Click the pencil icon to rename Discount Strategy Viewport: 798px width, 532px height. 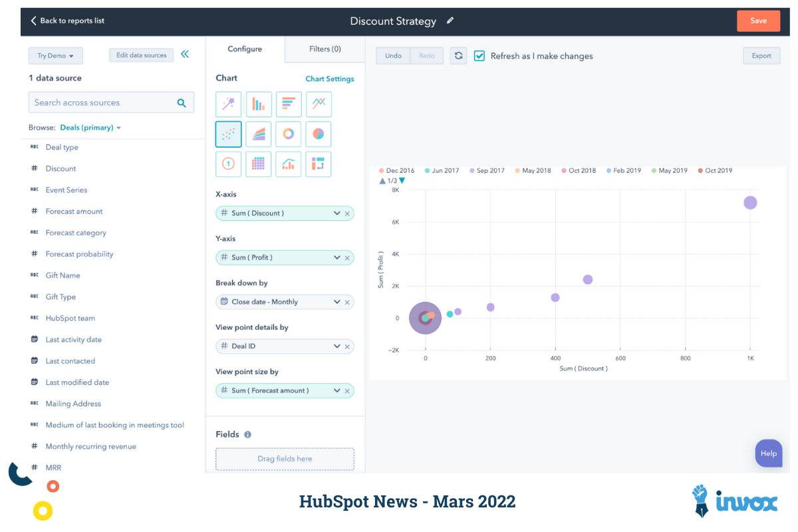pos(450,21)
